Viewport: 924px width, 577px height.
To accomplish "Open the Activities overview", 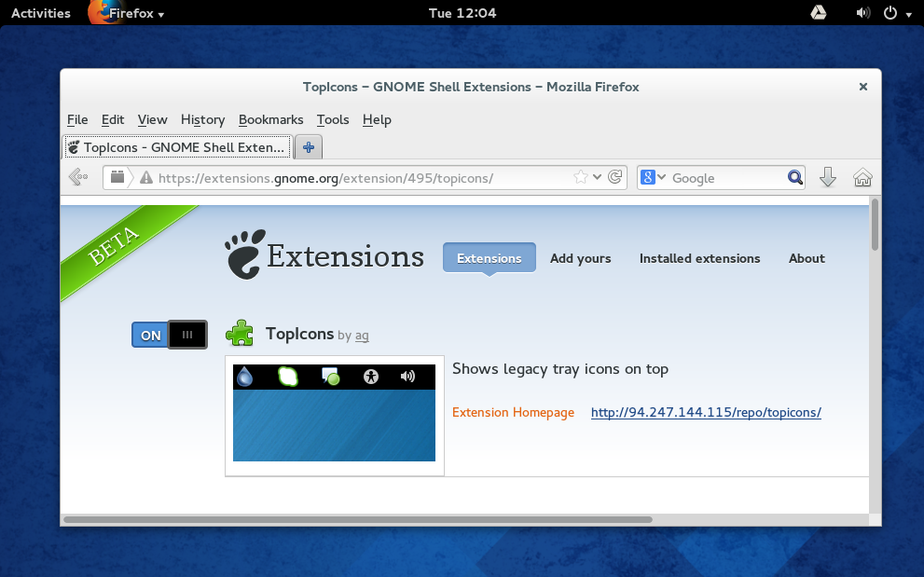I will tap(41, 13).
